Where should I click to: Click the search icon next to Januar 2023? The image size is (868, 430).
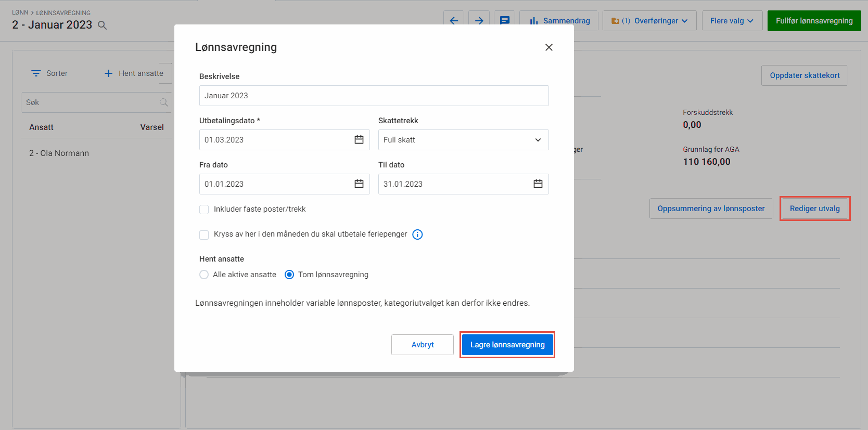[103, 25]
